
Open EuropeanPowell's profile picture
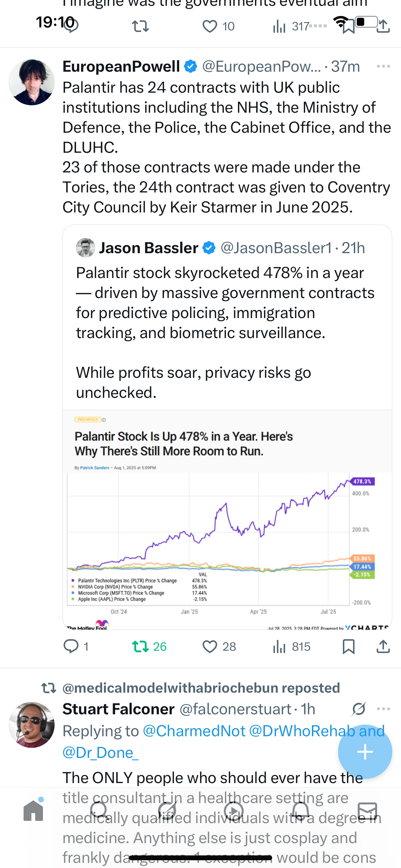coord(32,83)
